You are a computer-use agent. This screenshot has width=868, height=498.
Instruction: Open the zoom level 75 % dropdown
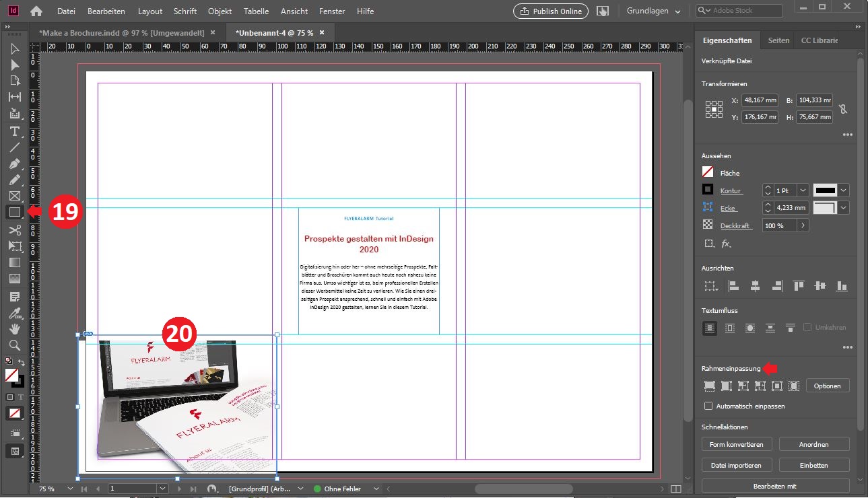coord(69,489)
